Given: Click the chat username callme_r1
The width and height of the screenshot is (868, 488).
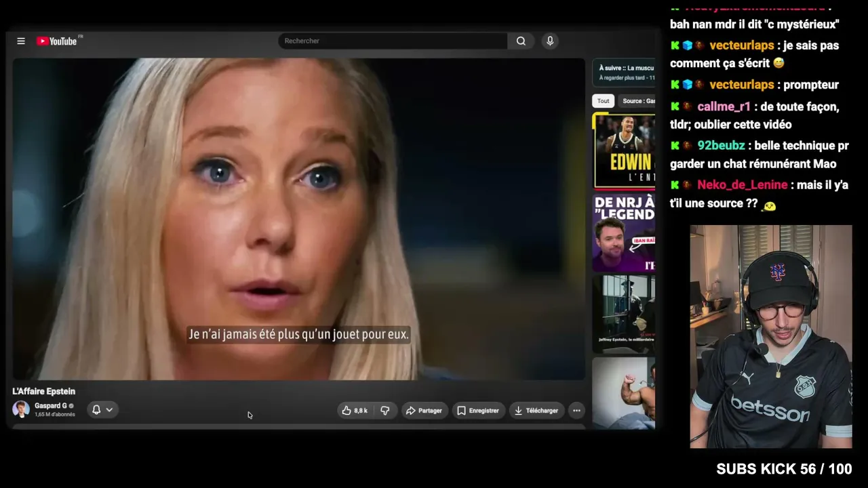Looking at the screenshot, I should (x=724, y=106).
